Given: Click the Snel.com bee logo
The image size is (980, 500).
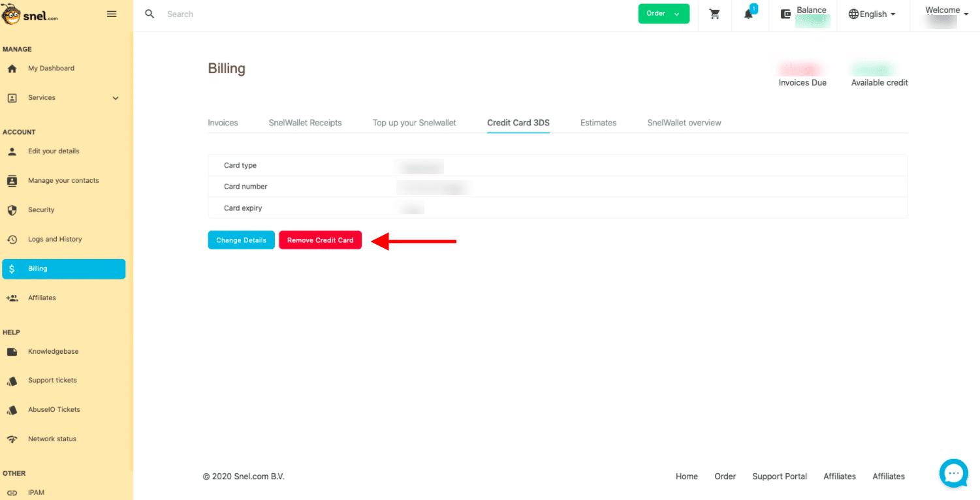Looking at the screenshot, I should (30, 14).
